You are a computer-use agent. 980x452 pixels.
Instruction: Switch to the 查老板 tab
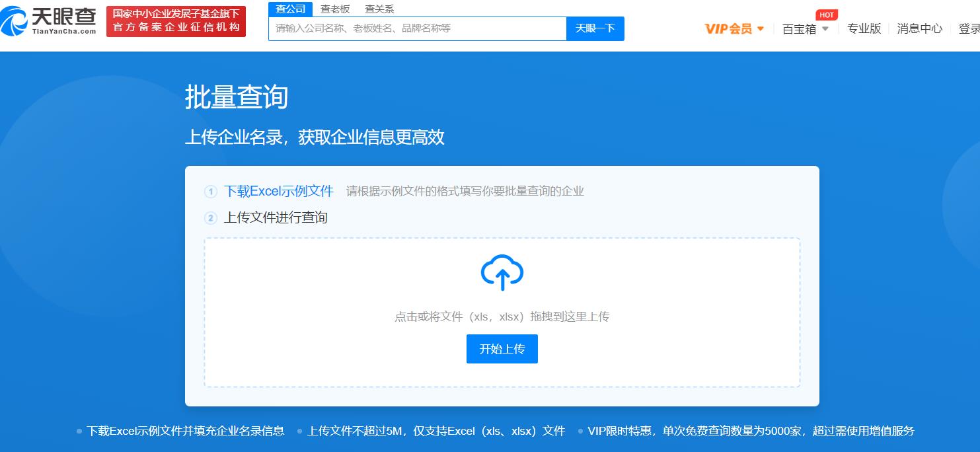(335, 9)
